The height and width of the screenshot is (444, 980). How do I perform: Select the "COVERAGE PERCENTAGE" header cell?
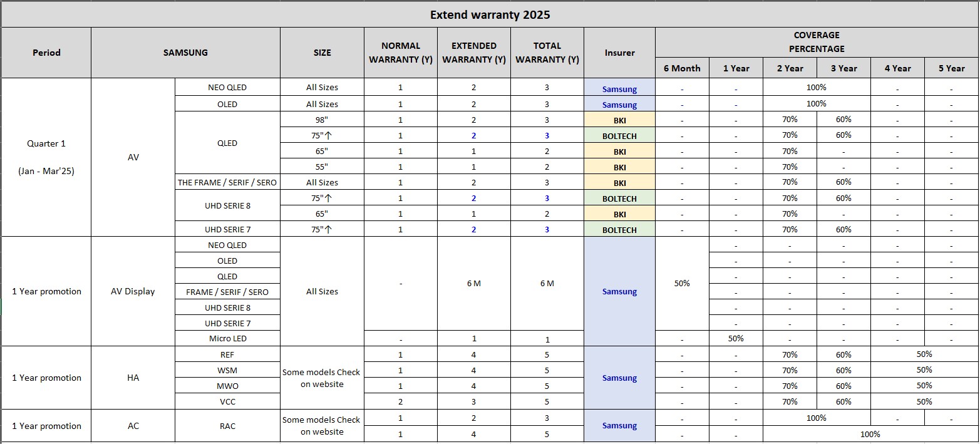click(x=817, y=42)
